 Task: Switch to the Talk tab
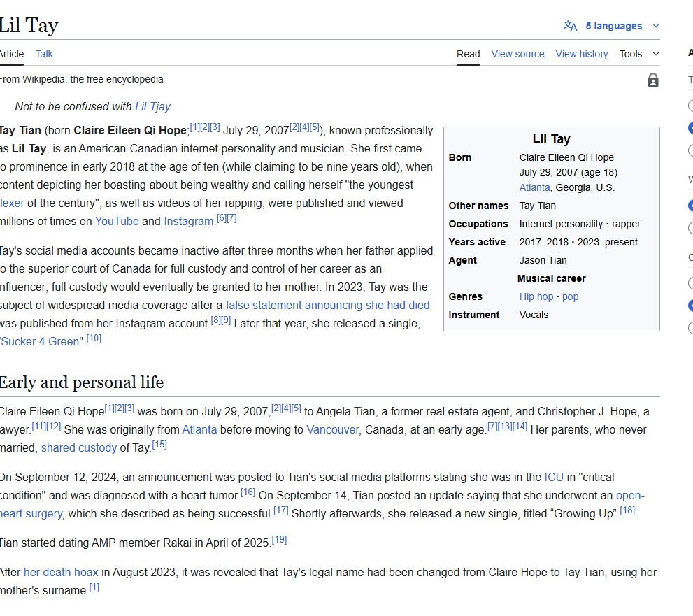[44, 54]
